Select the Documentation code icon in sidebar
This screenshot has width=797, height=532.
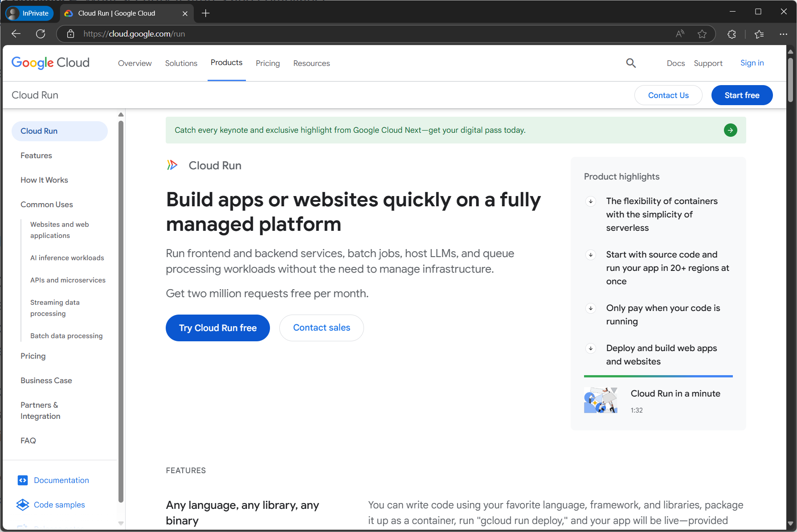pos(23,480)
